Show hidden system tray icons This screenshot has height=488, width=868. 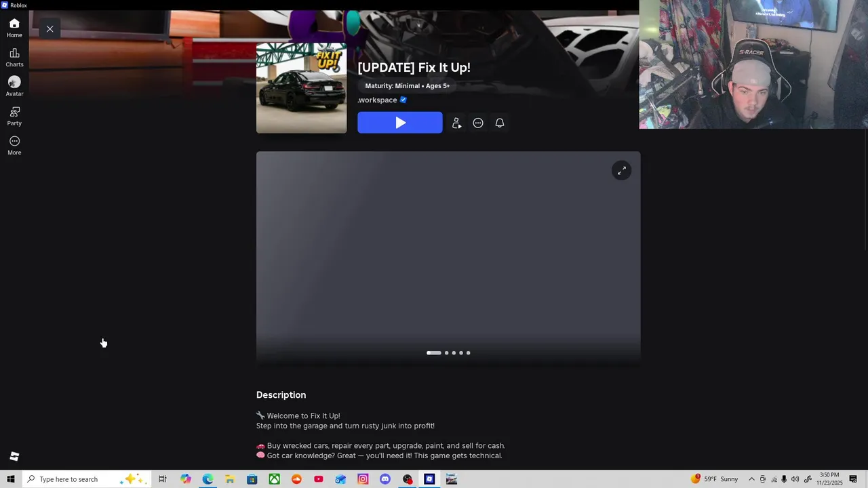coord(751,479)
